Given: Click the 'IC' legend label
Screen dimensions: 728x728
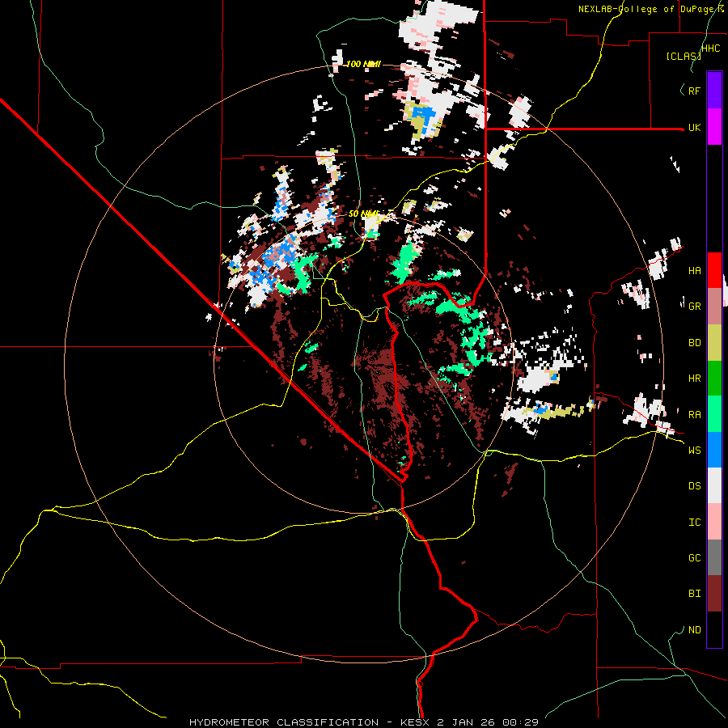Looking at the screenshot, I should point(694,523).
